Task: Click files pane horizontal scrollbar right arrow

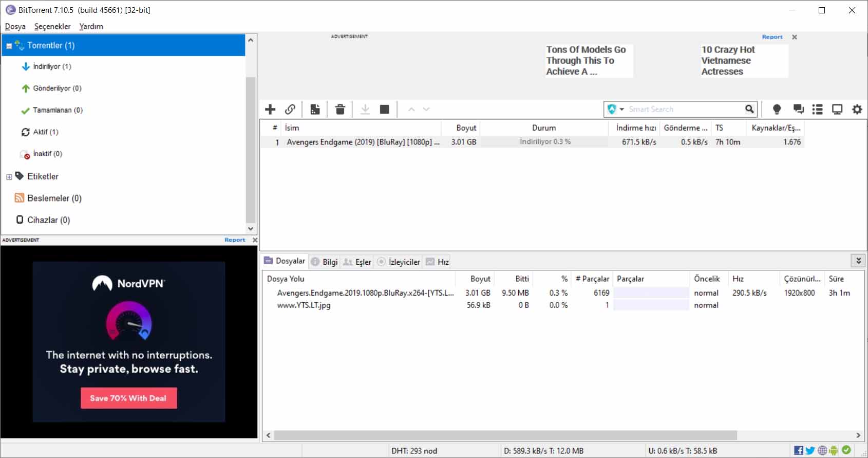Action: (858, 435)
